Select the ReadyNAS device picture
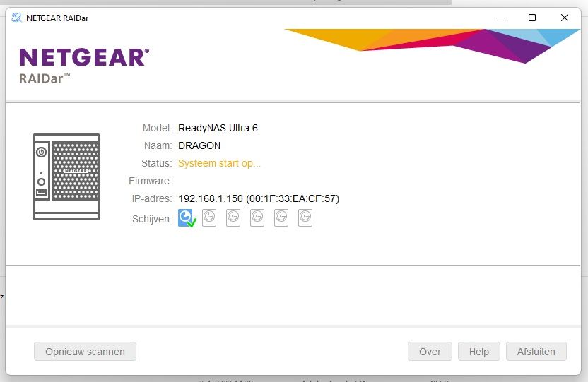This screenshot has width=588, height=382. click(x=66, y=177)
